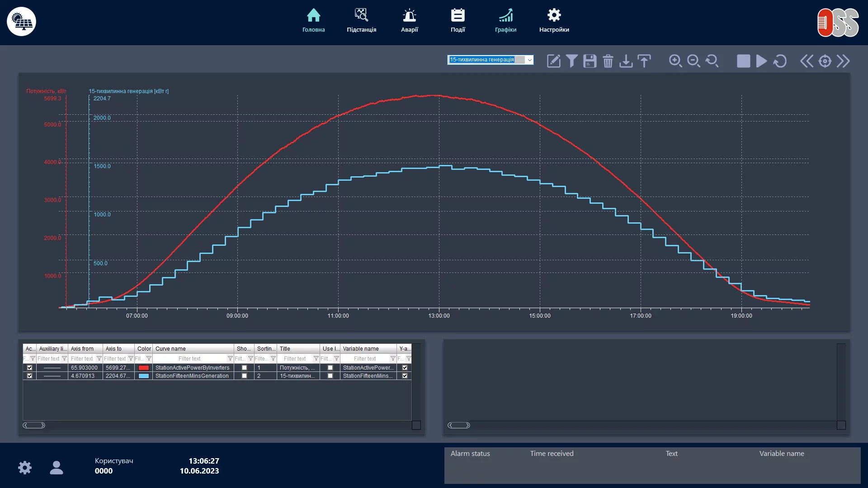Toggle Y-axis checkbox for StationFifteenMinsGeneration row
868x488 pixels.
tap(405, 376)
